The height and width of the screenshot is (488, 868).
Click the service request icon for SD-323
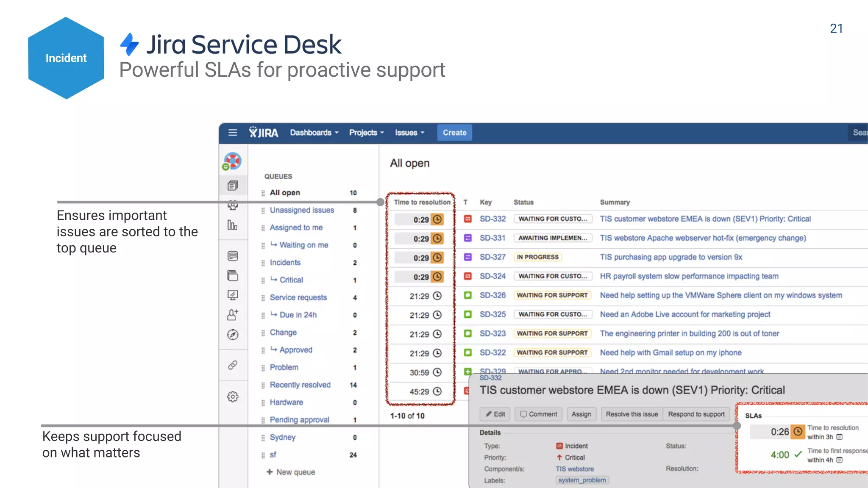[468, 333]
